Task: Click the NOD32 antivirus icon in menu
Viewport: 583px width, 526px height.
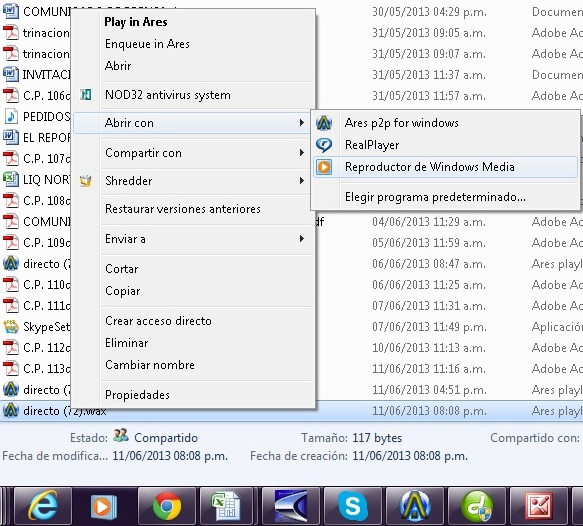Action: coord(86,95)
